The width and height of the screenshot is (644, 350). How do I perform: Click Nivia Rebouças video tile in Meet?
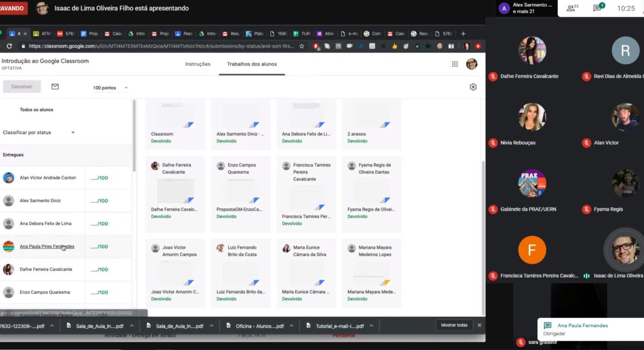(x=532, y=117)
